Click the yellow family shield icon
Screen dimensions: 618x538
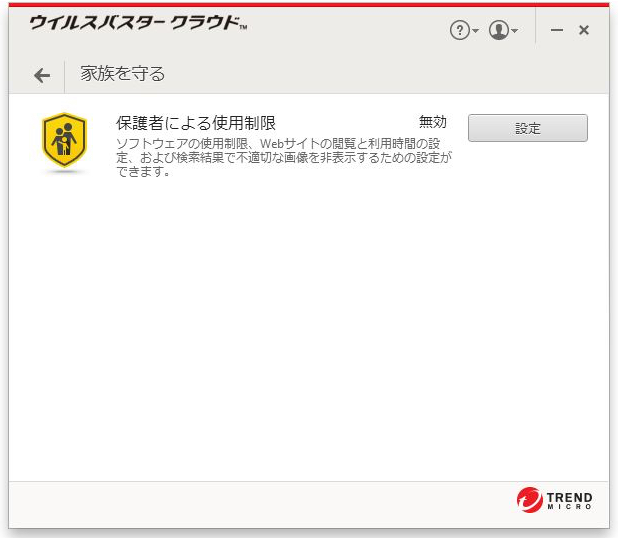tap(64, 141)
